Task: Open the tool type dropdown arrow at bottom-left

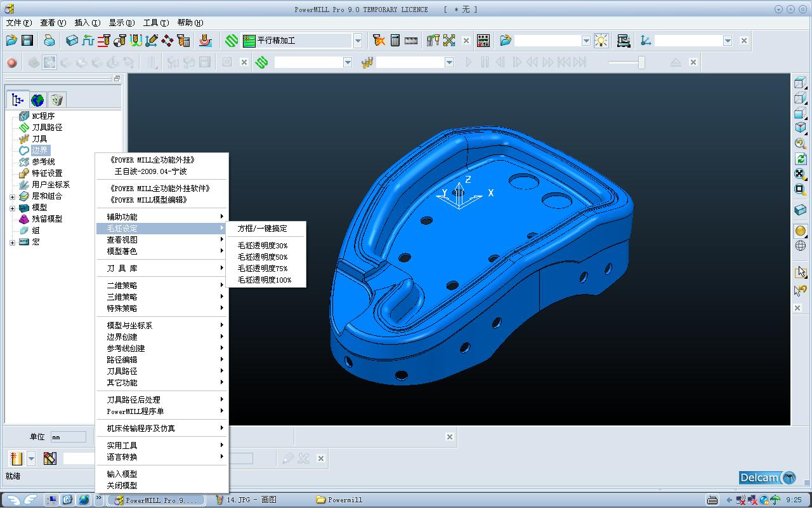Action: pos(32,458)
